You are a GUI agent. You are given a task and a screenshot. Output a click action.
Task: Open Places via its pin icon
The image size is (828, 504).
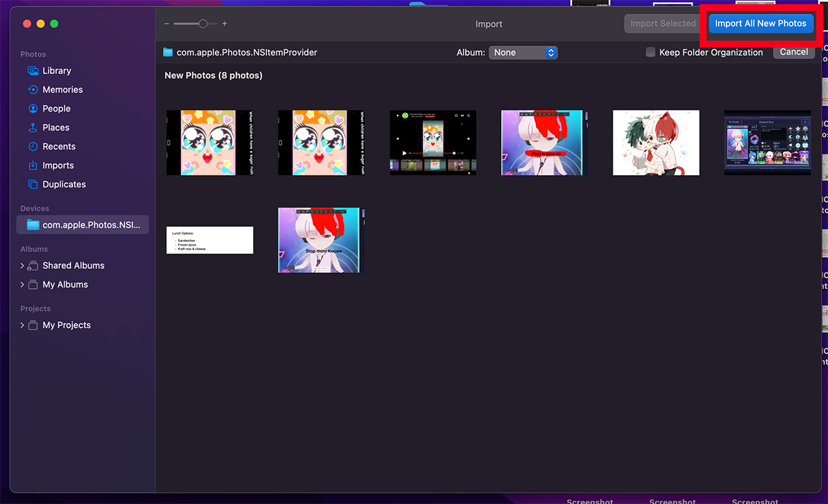[x=33, y=127]
